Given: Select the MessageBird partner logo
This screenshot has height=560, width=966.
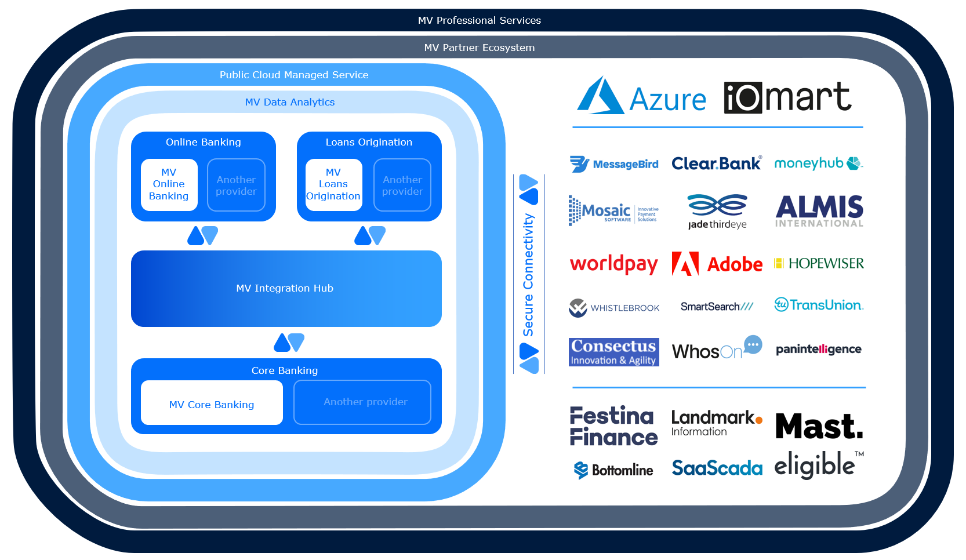Looking at the screenshot, I should coord(614,164).
